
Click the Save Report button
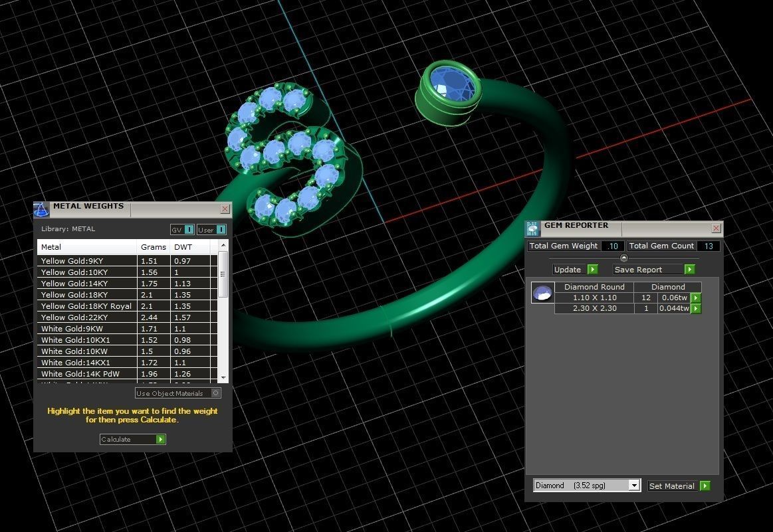point(654,270)
